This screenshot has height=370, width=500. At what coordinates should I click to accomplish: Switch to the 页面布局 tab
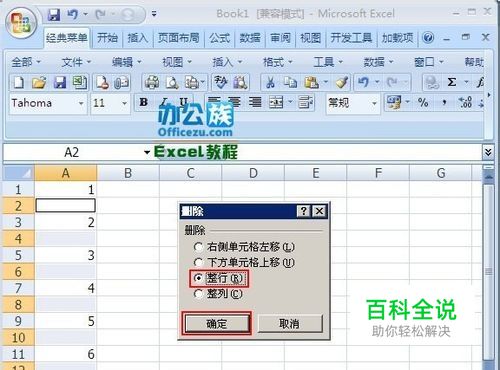click(178, 38)
